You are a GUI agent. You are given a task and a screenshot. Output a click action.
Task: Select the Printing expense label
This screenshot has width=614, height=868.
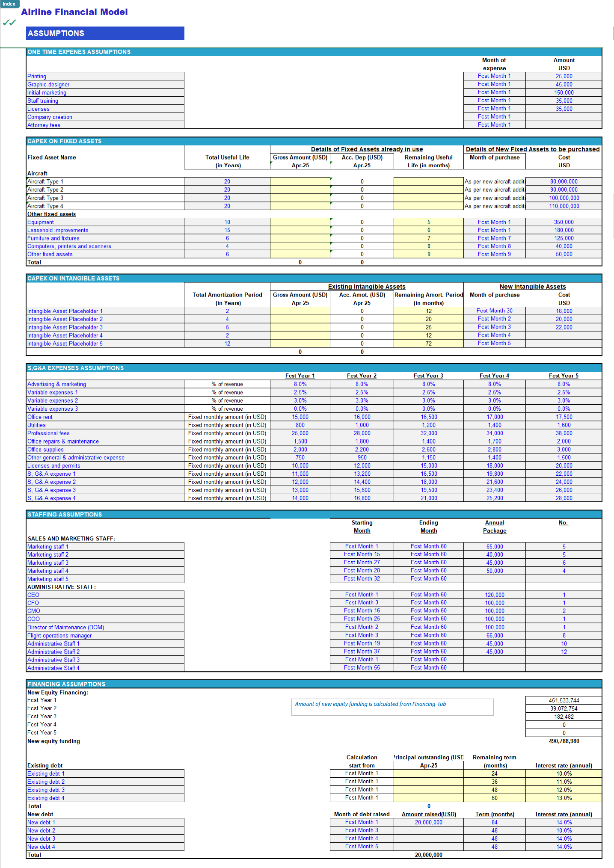(x=105, y=77)
